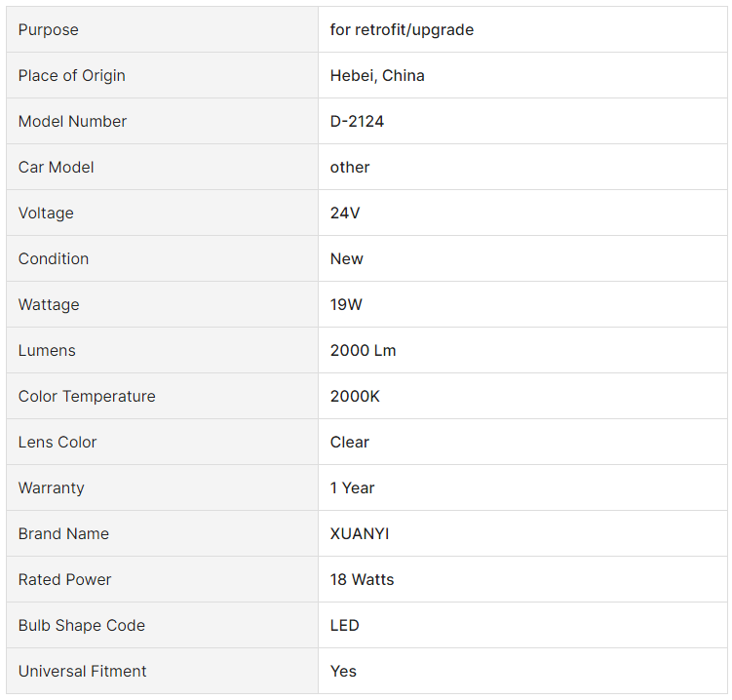The width and height of the screenshot is (732, 700).
Task: Click the Lens Color value Clear
Action: [x=349, y=442]
